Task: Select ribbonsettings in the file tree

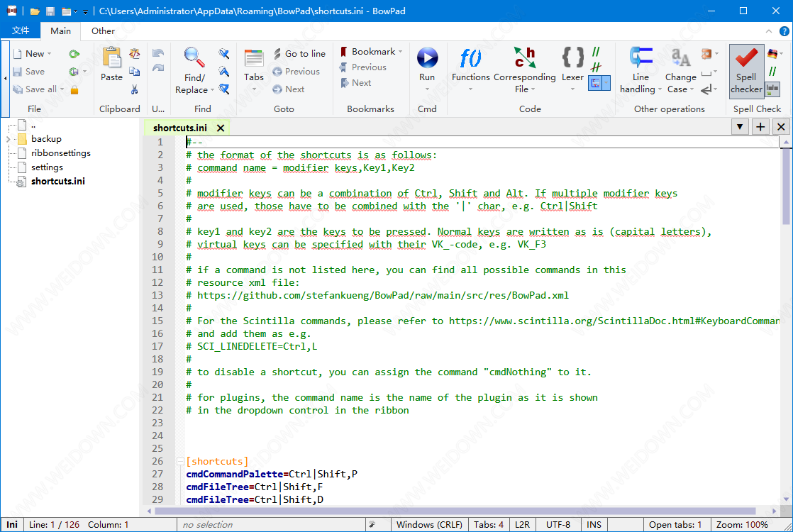Action: (61, 153)
